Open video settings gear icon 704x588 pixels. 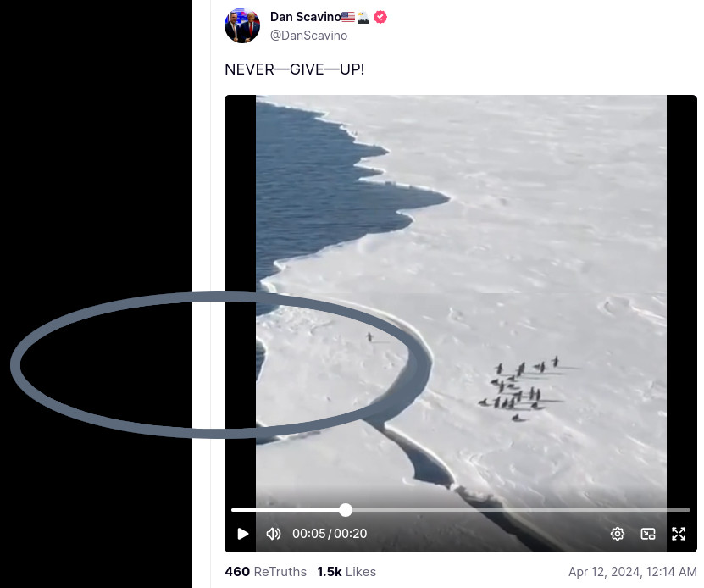pos(618,534)
